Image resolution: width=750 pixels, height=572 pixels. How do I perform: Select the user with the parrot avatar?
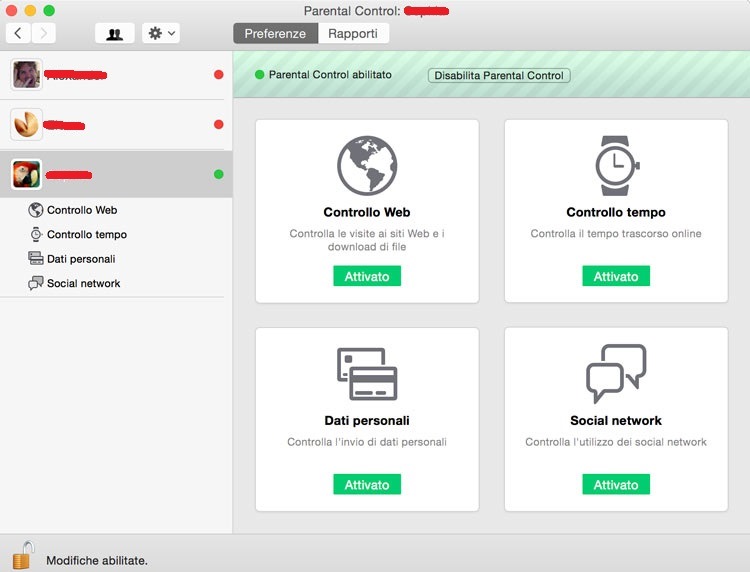coord(116,174)
